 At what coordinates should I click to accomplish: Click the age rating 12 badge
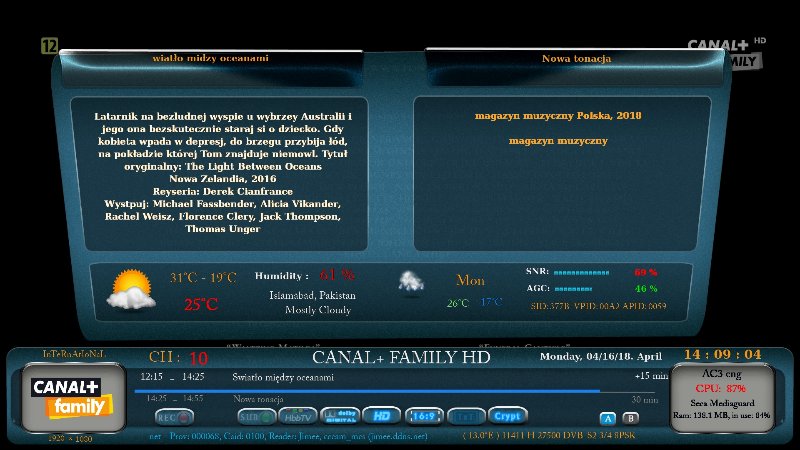[x=49, y=46]
